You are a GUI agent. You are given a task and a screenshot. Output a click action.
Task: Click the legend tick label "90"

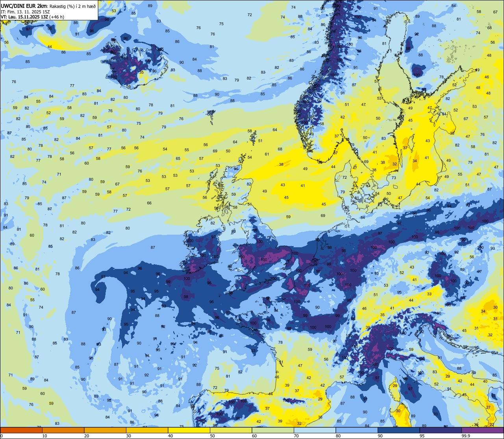tap(380, 436)
